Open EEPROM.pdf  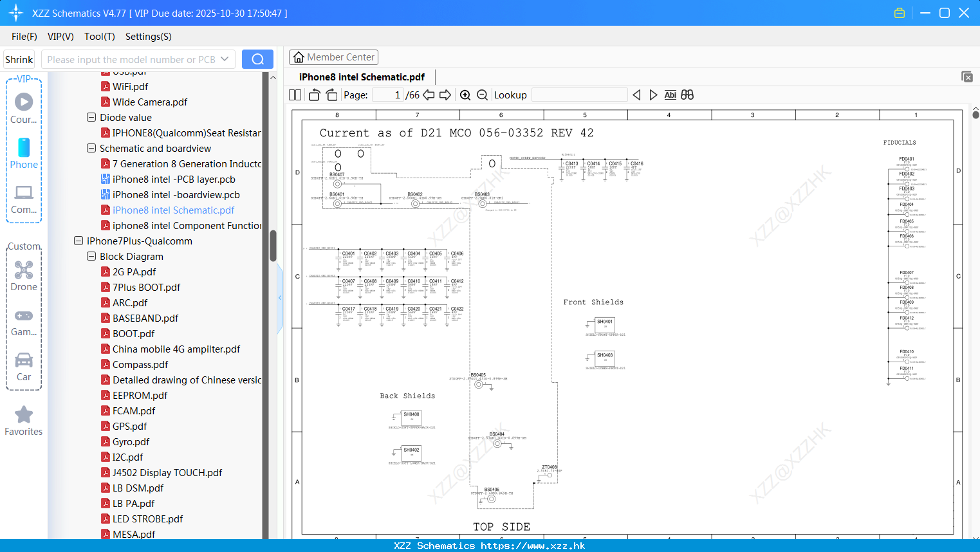(140, 396)
